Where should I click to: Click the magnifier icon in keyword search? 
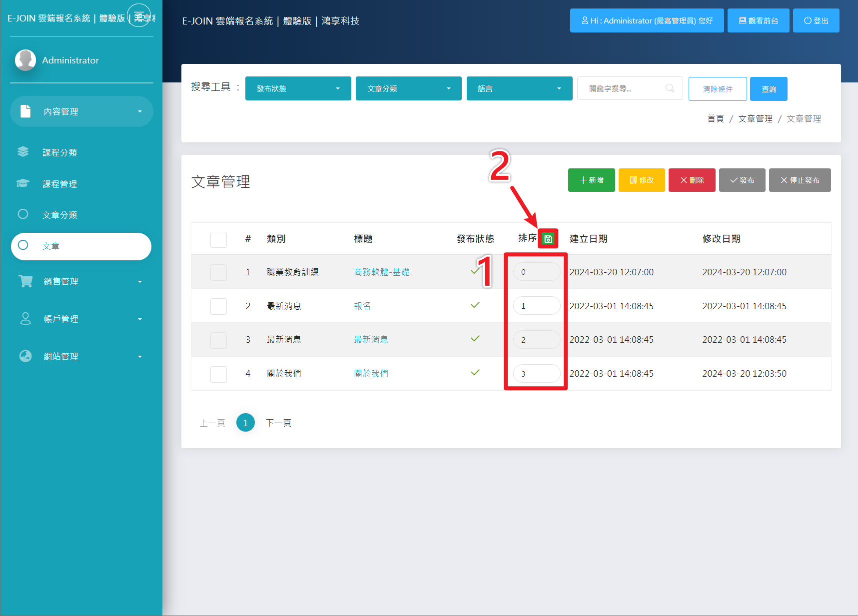(x=670, y=88)
